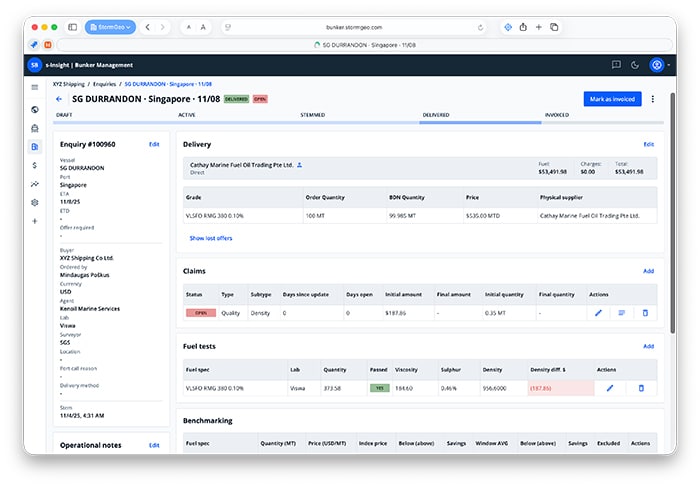Edit the fuel test with pencil icon
Image resolution: width=700 pixels, height=486 pixels.
[610, 388]
